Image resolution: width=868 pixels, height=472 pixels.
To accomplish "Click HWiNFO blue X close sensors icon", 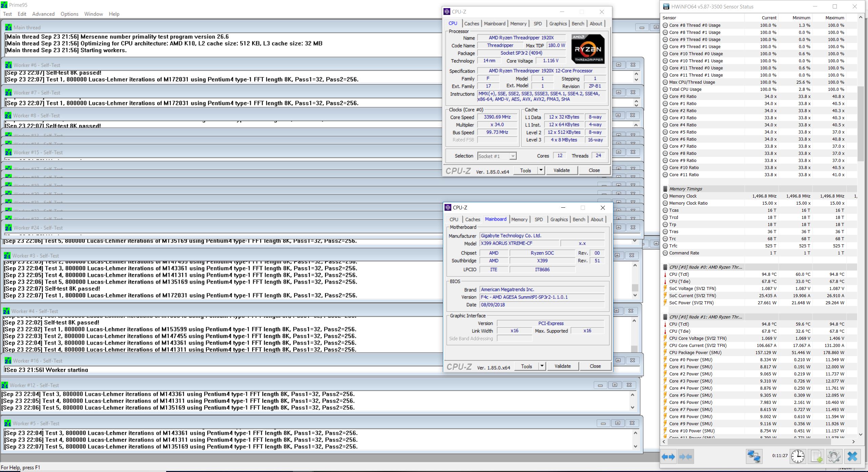I will pos(852,456).
